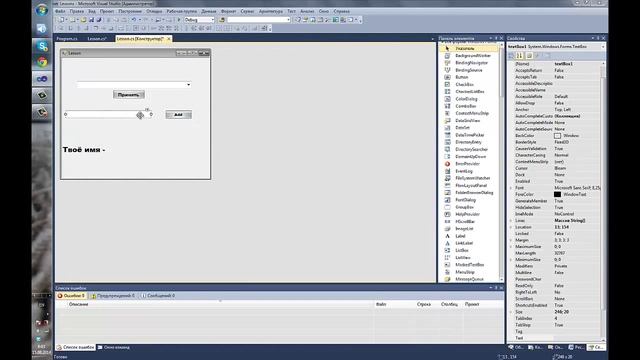
Task: Open the combo box arrow on the Lesson form
Action: tap(189, 85)
